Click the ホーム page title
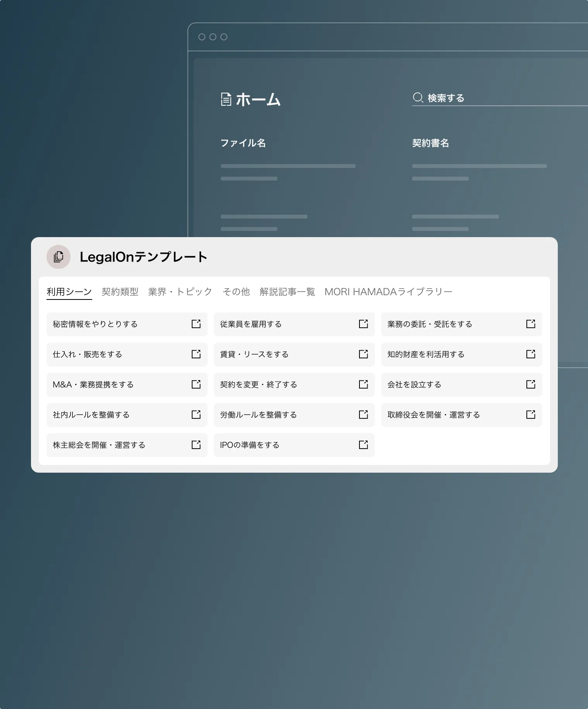The width and height of the screenshot is (588, 709). point(258,100)
